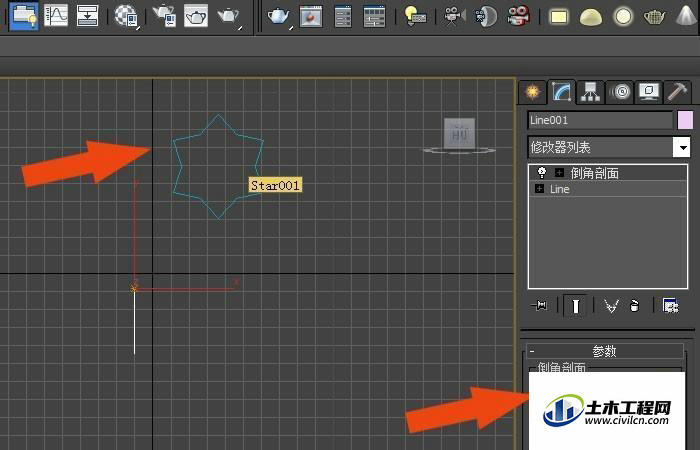Viewport: 700px width, 450px height.
Task: Switch to the Create panel tab
Action: (532, 92)
